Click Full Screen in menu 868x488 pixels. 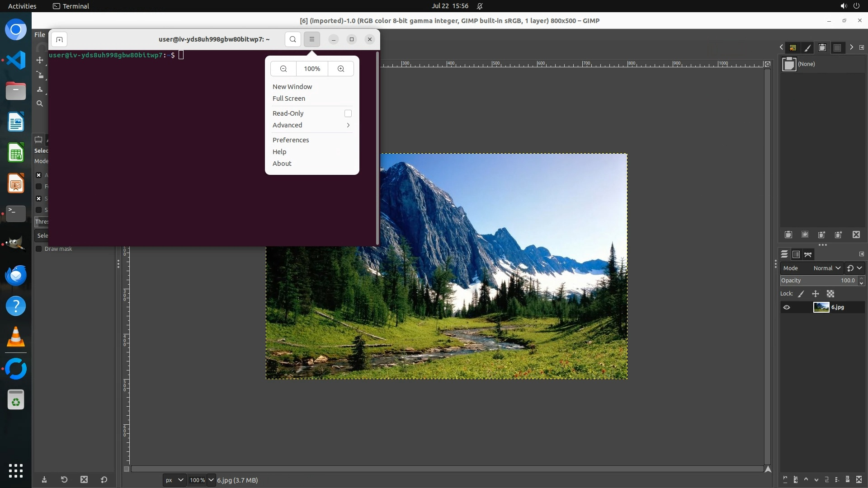(x=289, y=99)
